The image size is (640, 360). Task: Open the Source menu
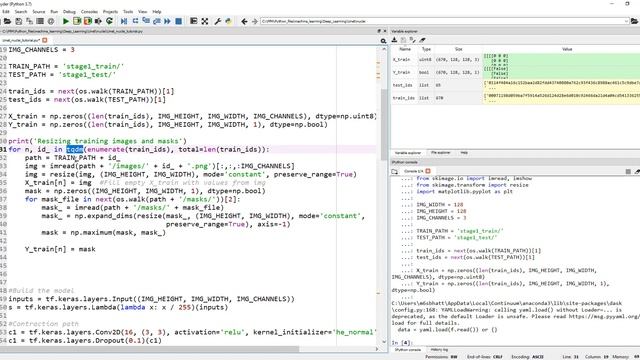pyautogui.click(x=39, y=12)
